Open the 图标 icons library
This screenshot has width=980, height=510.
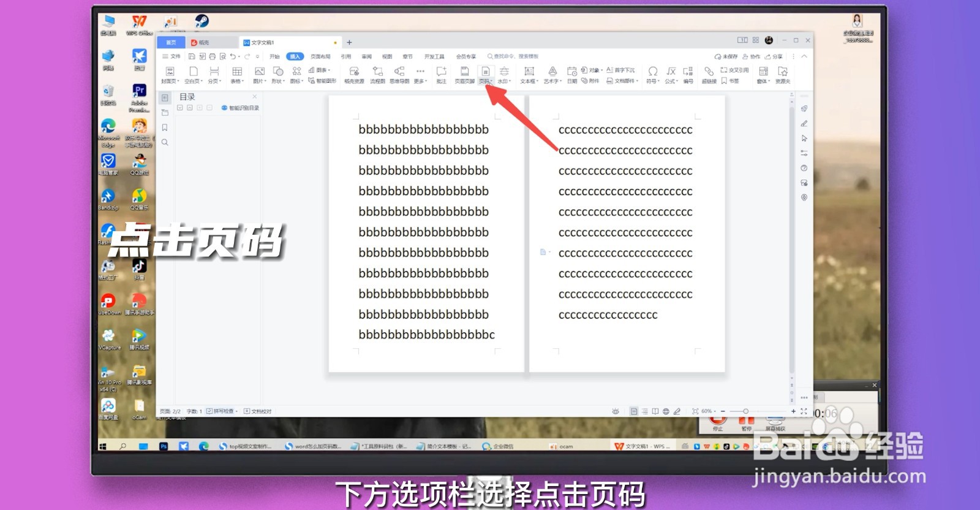coord(296,75)
